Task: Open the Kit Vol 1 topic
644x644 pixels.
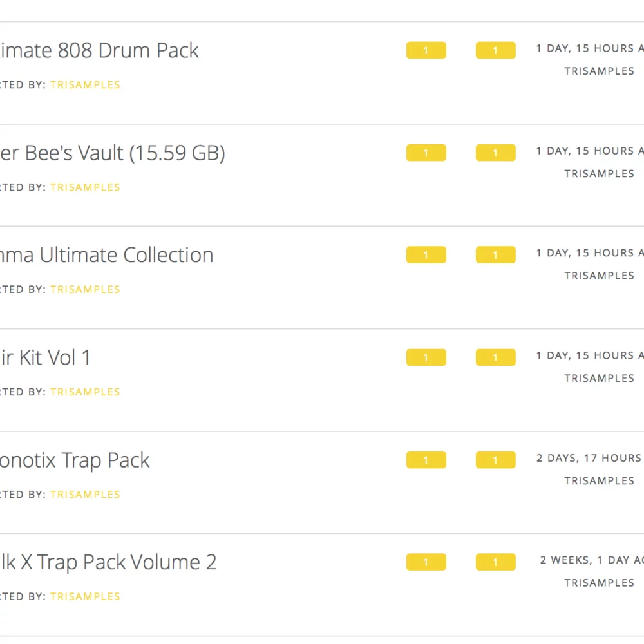Action: [45, 357]
